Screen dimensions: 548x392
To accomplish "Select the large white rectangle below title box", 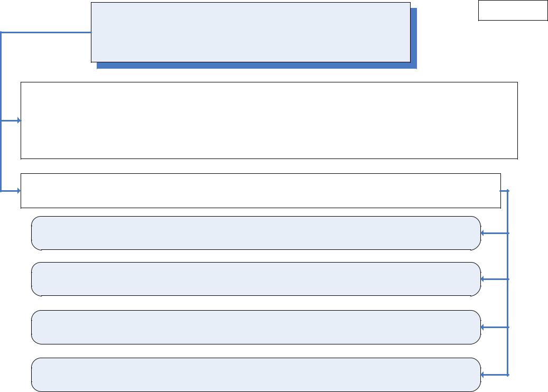I will tap(269, 120).
